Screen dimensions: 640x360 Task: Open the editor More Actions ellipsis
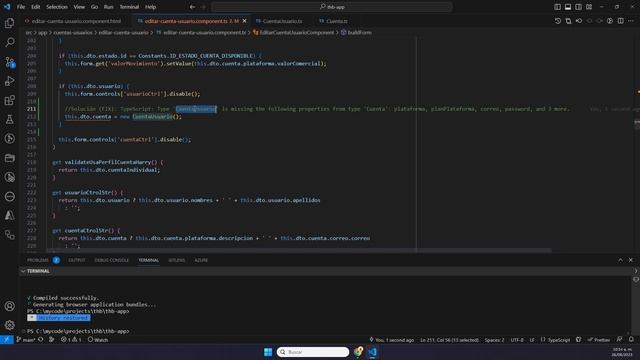631,21
